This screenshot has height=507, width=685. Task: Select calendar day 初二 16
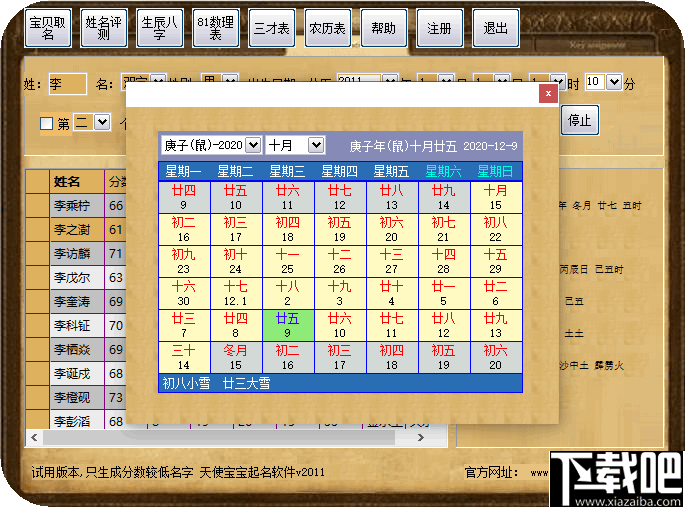pyautogui.click(x=184, y=229)
